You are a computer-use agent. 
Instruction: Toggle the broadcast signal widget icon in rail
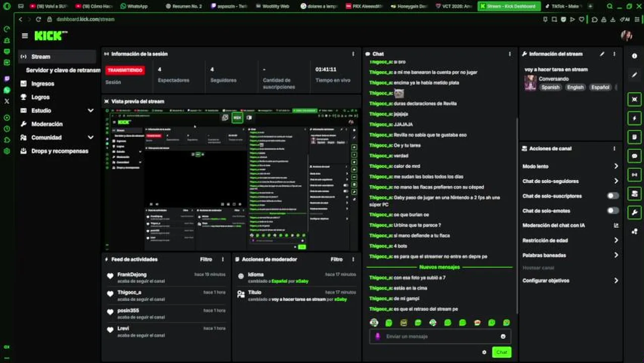click(x=634, y=175)
